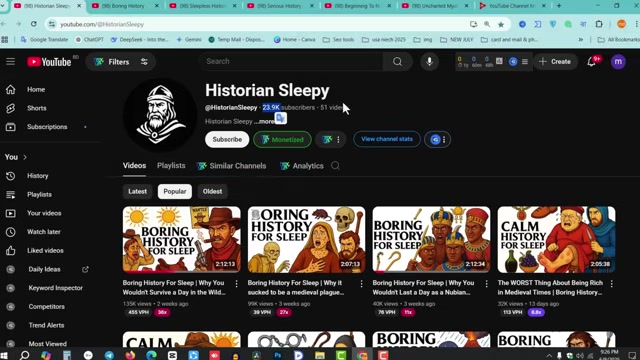
Task: Open the Seo tools bookmark folder
Action: tap(338, 40)
